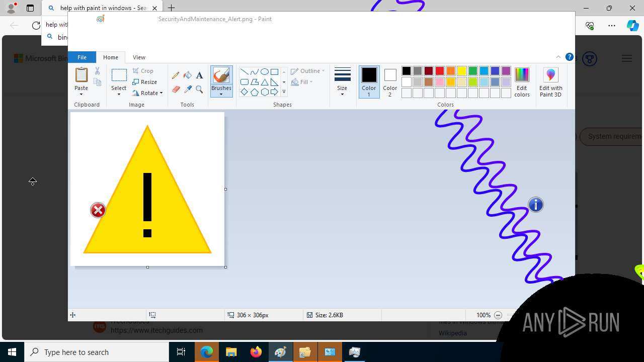Viewport: 644px width, 362px height.
Task: Open File Explorer from the taskbar
Action: click(x=231, y=352)
